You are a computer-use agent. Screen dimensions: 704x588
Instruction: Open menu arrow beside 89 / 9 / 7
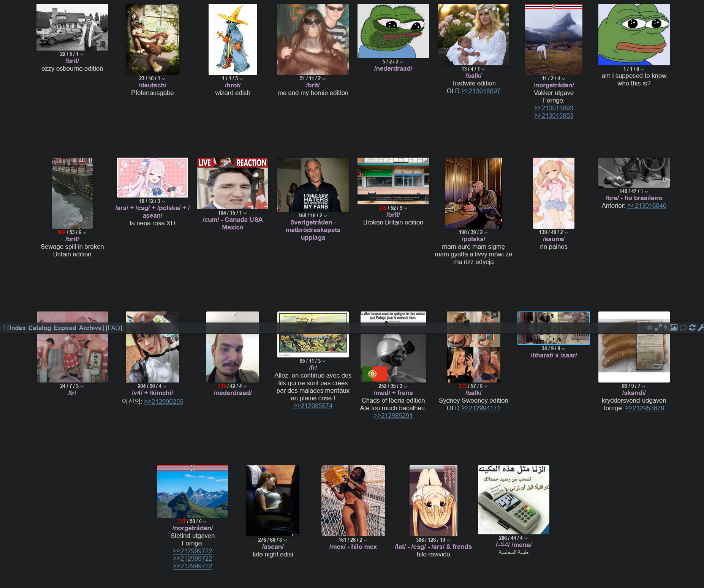(644, 386)
